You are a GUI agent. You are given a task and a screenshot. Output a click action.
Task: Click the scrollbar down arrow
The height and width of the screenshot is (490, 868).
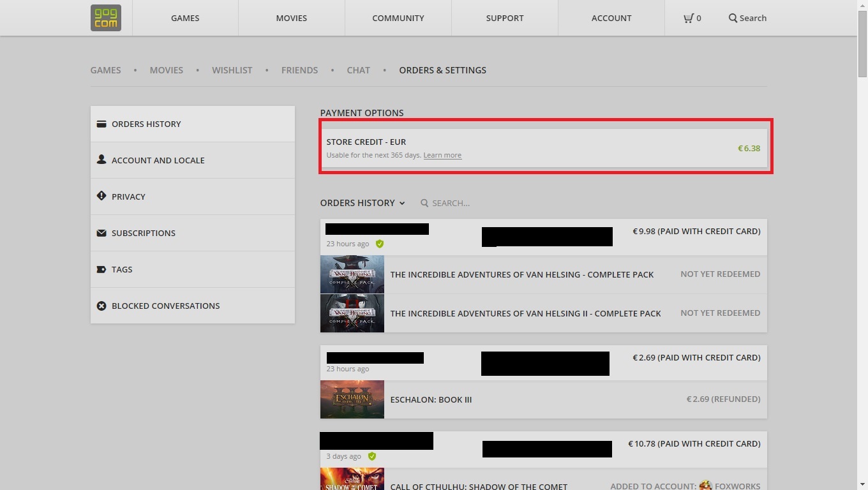click(862, 485)
